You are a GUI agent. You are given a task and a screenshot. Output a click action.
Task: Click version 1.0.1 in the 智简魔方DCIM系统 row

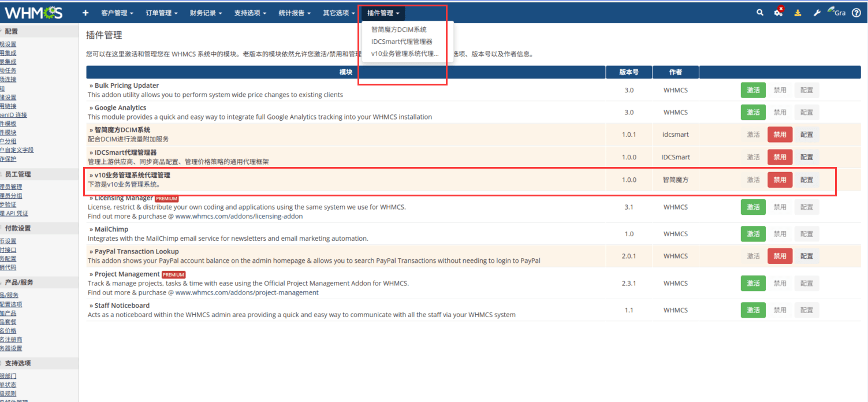point(629,135)
